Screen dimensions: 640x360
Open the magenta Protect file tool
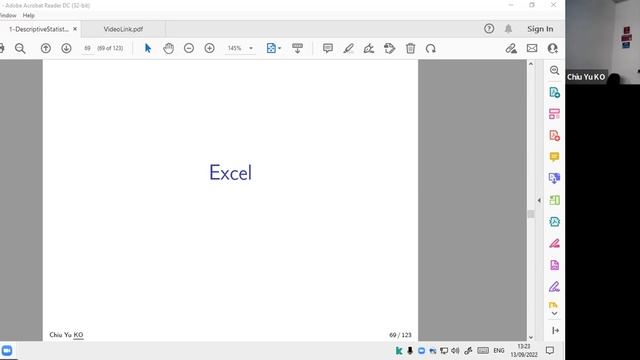click(554, 265)
